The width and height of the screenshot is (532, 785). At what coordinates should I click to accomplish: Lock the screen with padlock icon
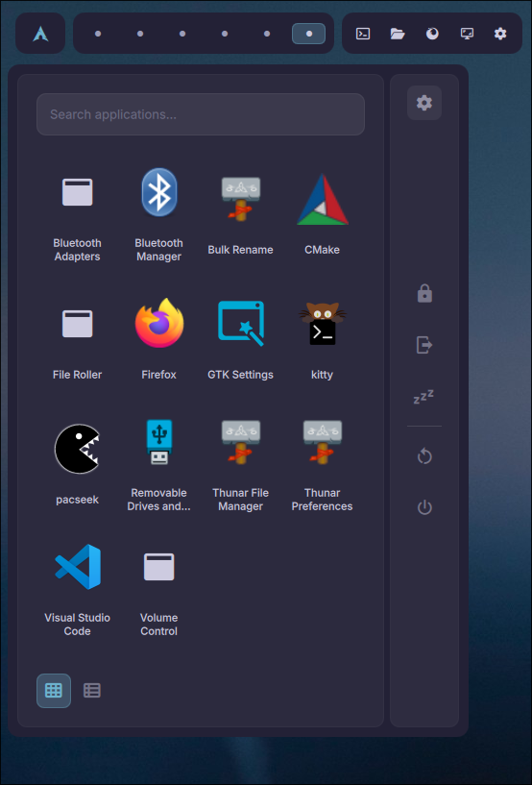[x=424, y=293]
